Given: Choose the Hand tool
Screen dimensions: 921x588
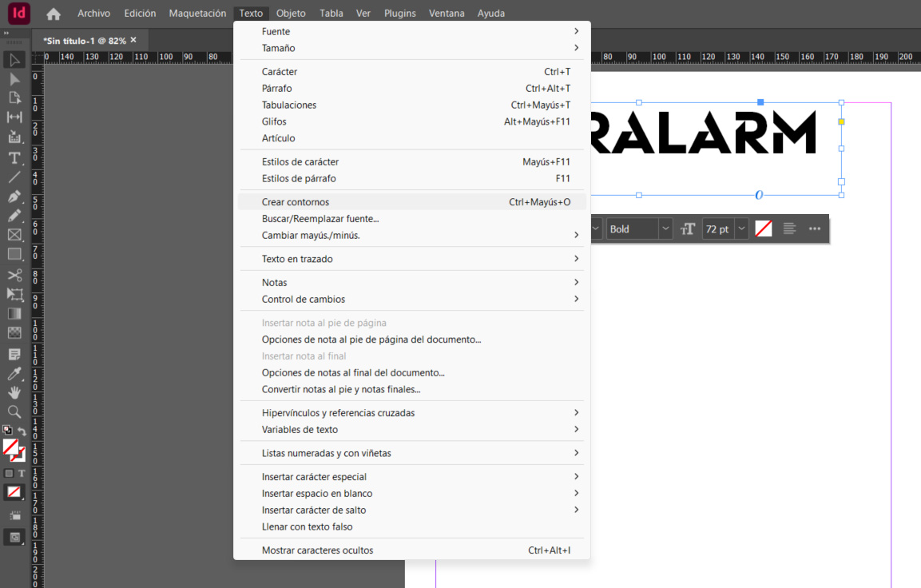Looking at the screenshot, I should pyautogui.click(x=14, y=392).
